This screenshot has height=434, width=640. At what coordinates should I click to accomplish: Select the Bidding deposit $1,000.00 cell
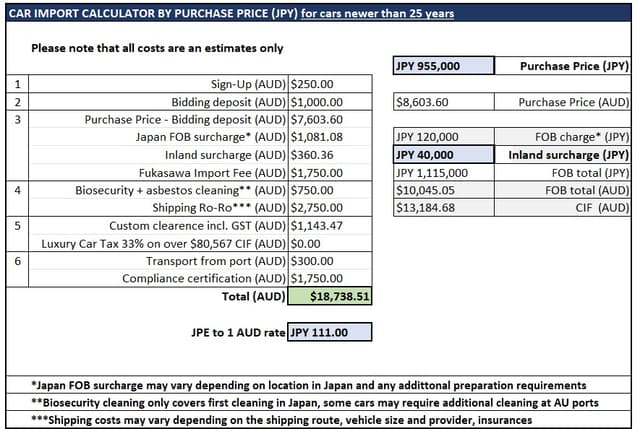[x=330, y=102]
